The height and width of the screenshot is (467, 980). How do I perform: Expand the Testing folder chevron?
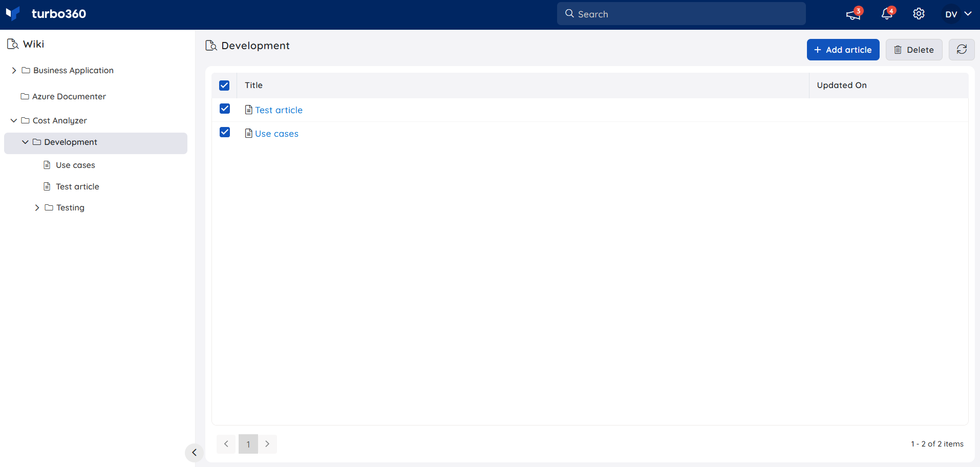click(37, 207)
